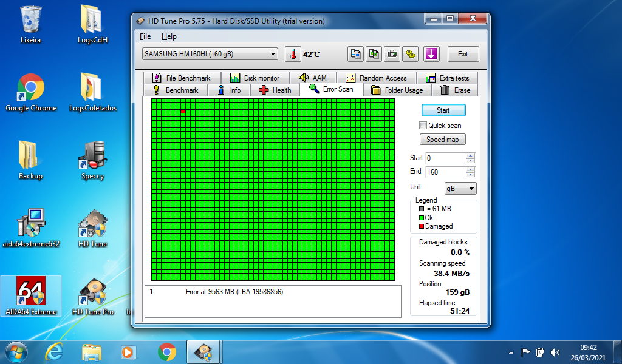622x364 pixels.
Task: Select AIDA64 Extreme desktop shortcut
Action: tap(31, 296)
